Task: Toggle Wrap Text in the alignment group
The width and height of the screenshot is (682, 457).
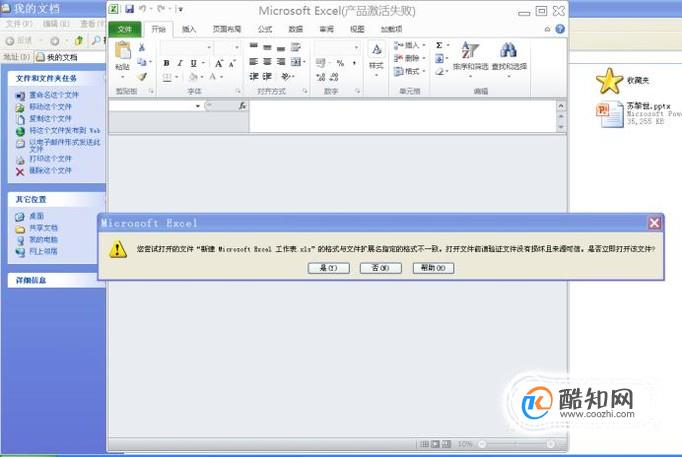Action: pos(296,47)
